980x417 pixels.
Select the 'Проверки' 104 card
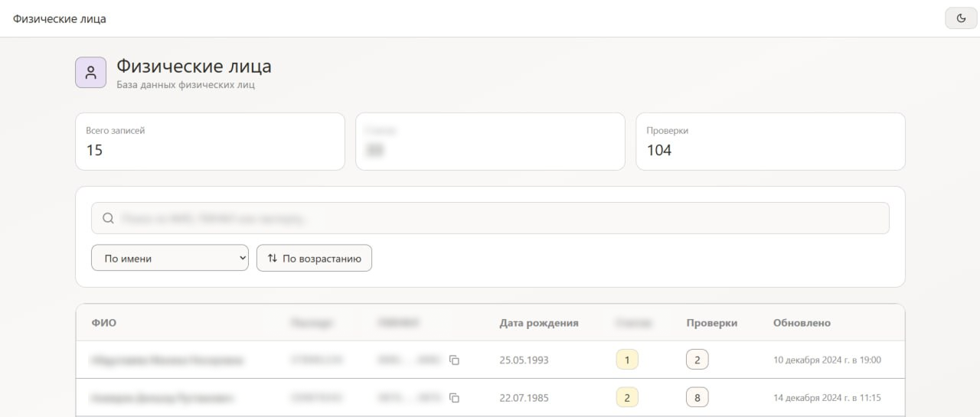click(770, 142)
